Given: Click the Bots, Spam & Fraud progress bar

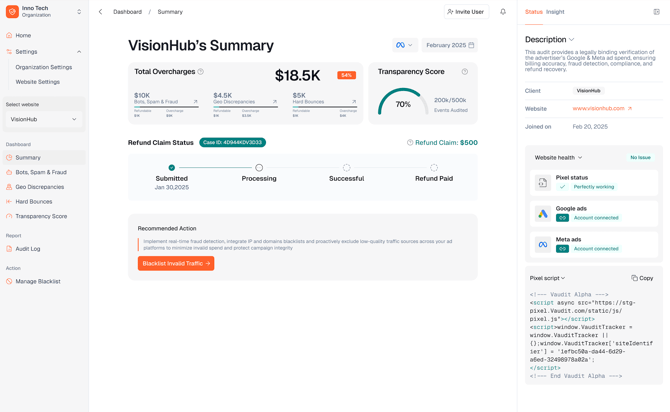Looking at the screenshot, I should pos(166,107).
